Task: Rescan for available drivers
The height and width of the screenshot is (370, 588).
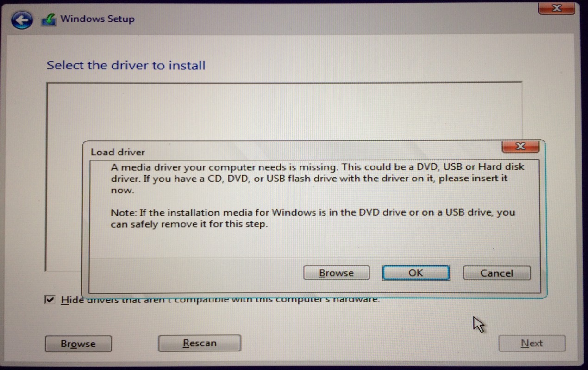Action: coord(199,343)
